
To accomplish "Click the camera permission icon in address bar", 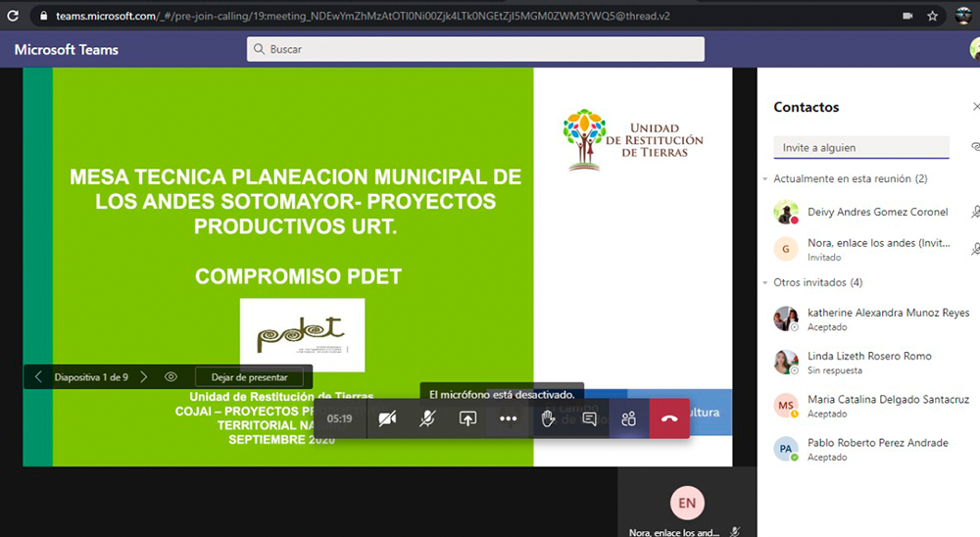I will [907, 16].
